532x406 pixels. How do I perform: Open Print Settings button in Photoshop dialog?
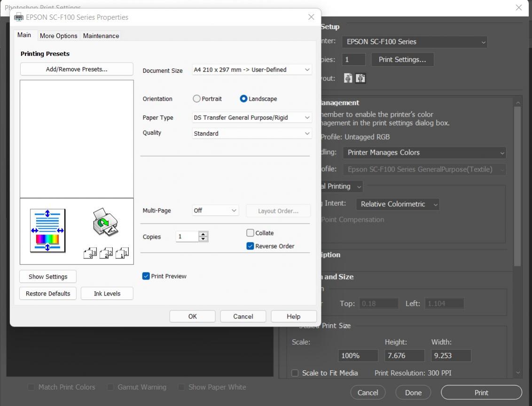pos(402,60)
